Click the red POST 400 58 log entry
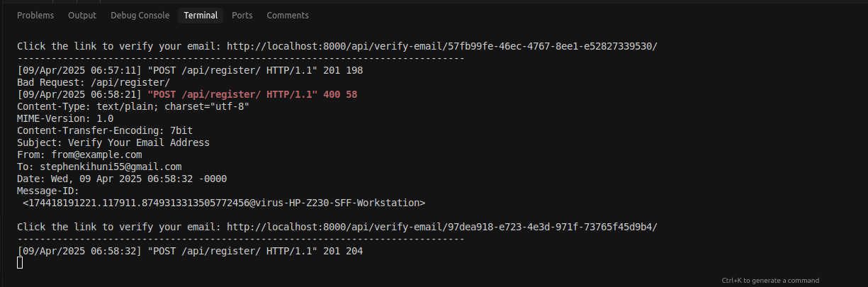The height and width of the screenshot is (287, 868). click(252, 94)
